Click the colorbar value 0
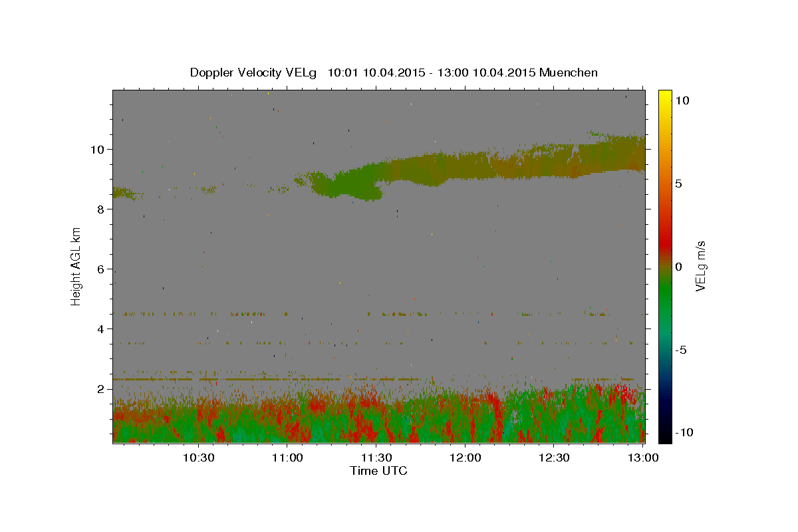Image resolution: width=798 pixels, height=532 pixels. pyautogui.click(x=678, y=267)
